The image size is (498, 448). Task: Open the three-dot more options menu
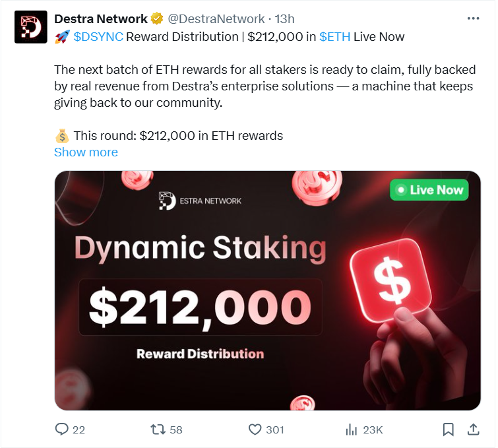coord(474,18)
